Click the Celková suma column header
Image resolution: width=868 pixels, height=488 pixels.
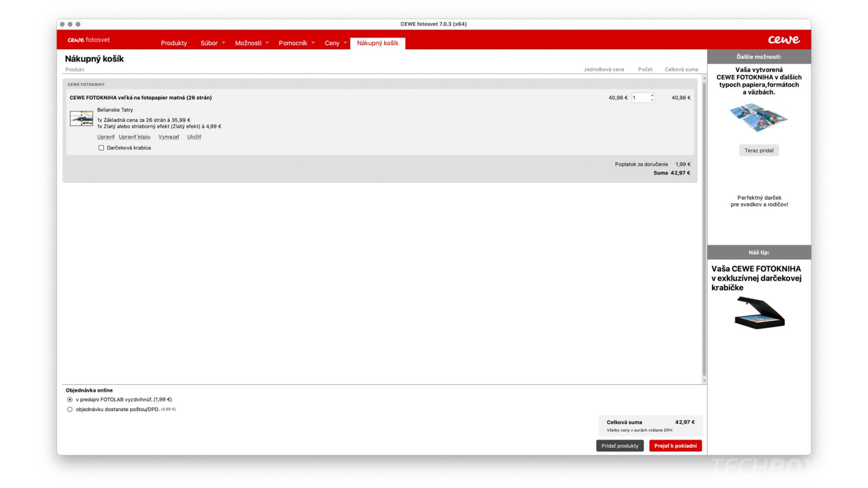click(x=681, y=69)
